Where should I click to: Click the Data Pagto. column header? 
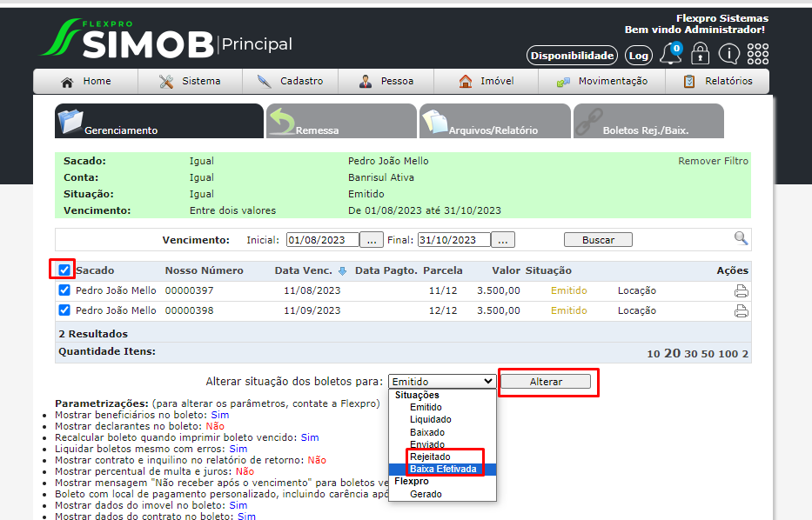pos(386,270)
